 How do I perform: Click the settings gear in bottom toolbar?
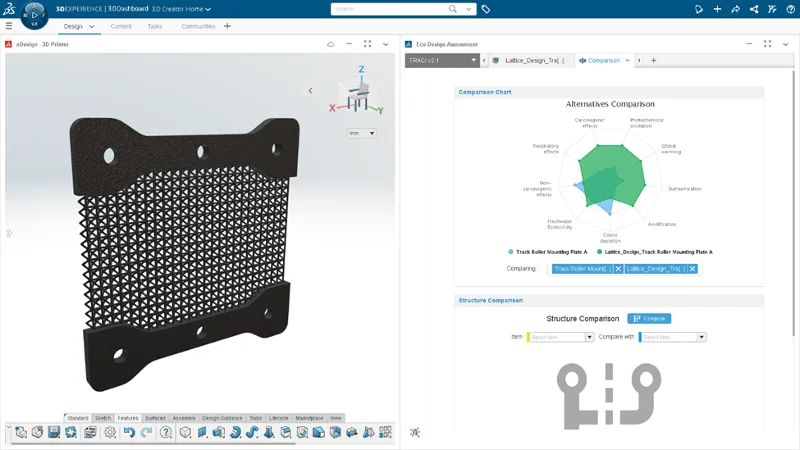(109, 432)
